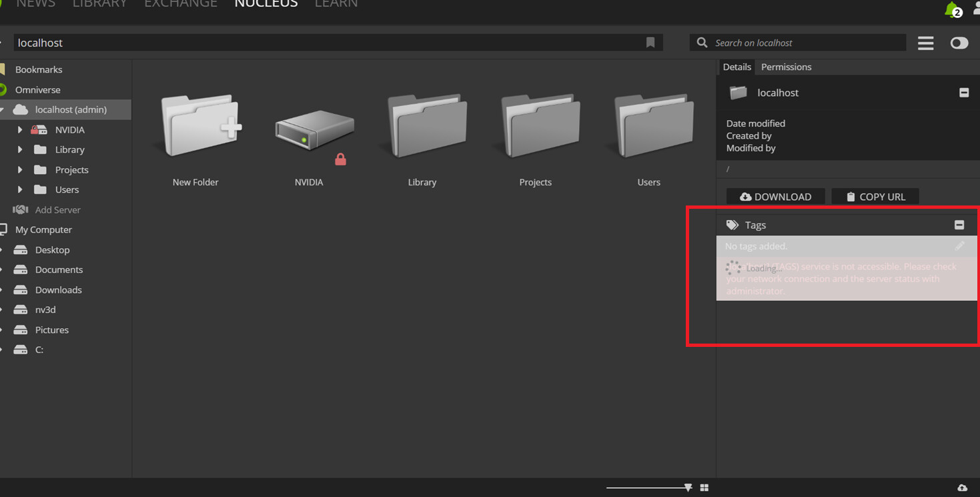Click the COPY URL button
Viewport: 980px width, 497px height.
click(875, 196)
